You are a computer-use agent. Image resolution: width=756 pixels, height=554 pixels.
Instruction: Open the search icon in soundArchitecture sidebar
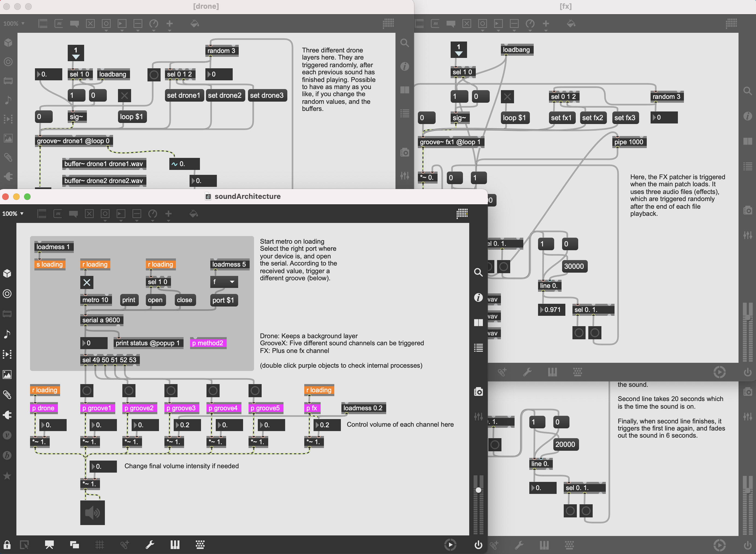tap(479, 272)
